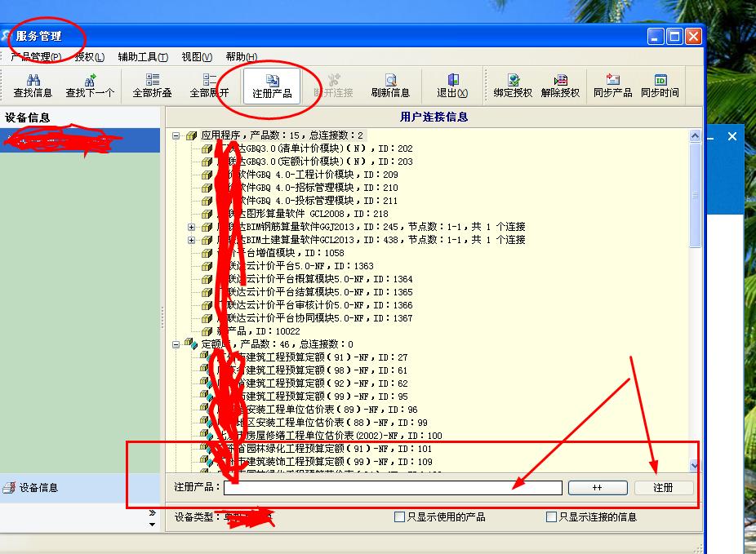Click the double chevron in left panel
The width and height of the screenshot is (756, 554).
click(153, 512)
